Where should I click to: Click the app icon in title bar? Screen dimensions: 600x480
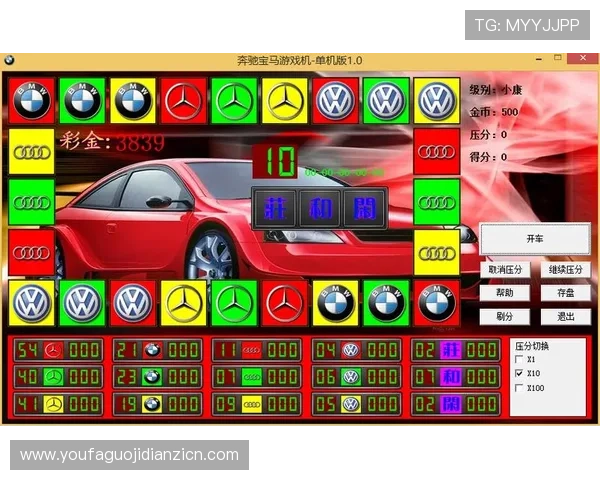click(x=10, y=60)
